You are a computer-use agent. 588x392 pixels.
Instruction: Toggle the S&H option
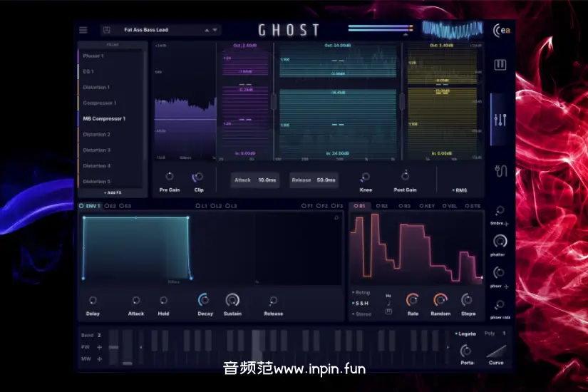click(361, 303)
